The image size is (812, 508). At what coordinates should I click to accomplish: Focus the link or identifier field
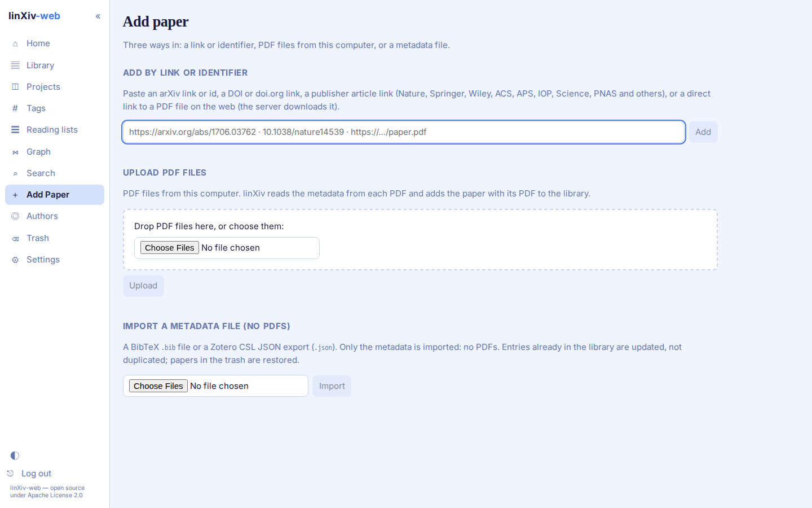coord(404,132)
